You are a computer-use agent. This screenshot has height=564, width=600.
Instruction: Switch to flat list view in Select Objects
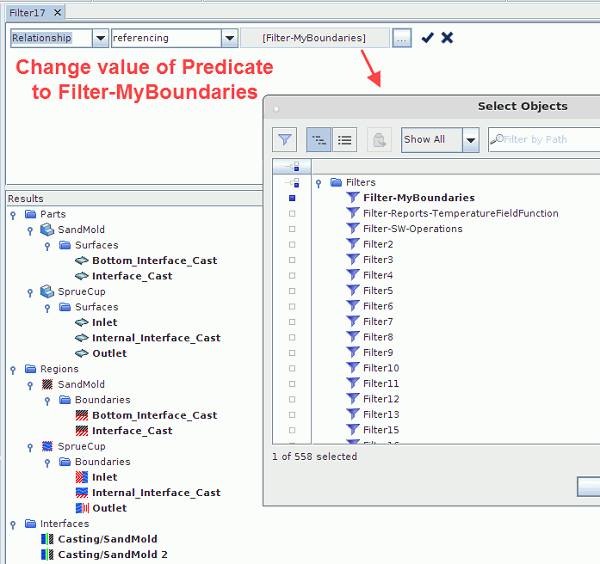click(x=344, y=140)
